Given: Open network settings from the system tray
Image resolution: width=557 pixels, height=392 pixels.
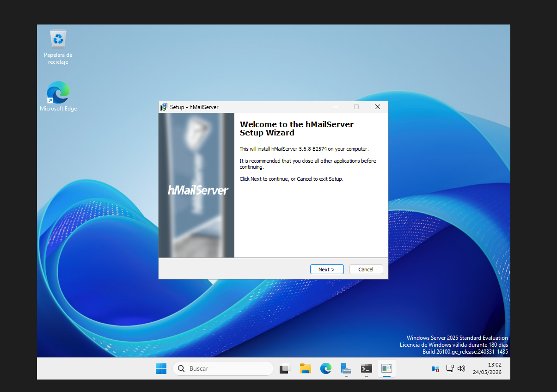Looking at the screenshot, I should (x=450, y=368).
